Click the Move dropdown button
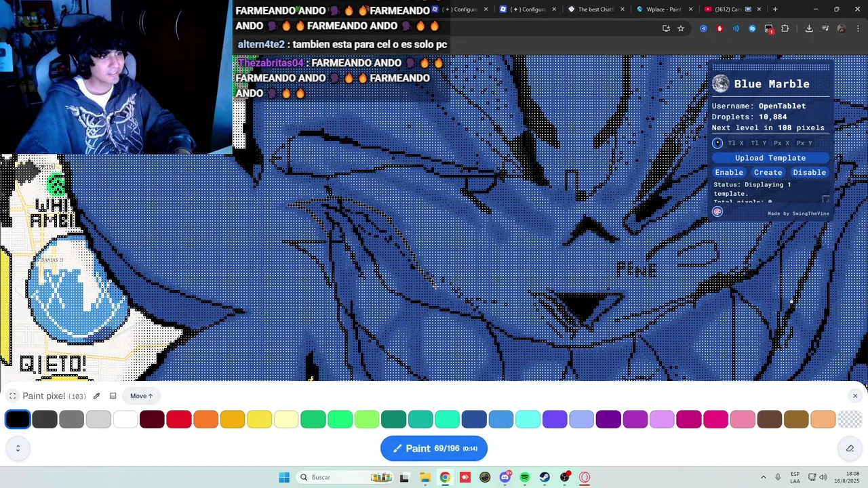 [142, 396]
